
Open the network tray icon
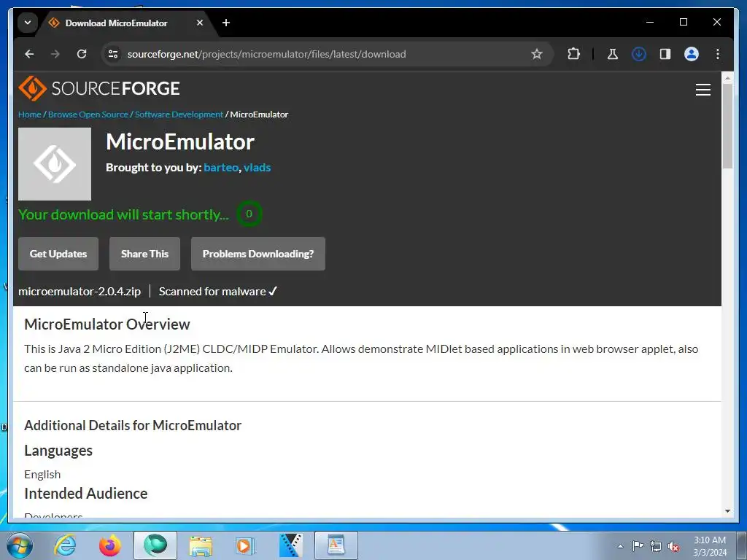point(656,546)
